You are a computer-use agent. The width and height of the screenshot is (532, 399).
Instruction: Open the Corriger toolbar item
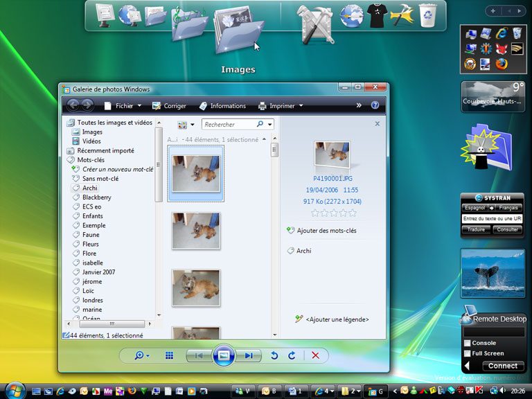click(x=169, y=106)
